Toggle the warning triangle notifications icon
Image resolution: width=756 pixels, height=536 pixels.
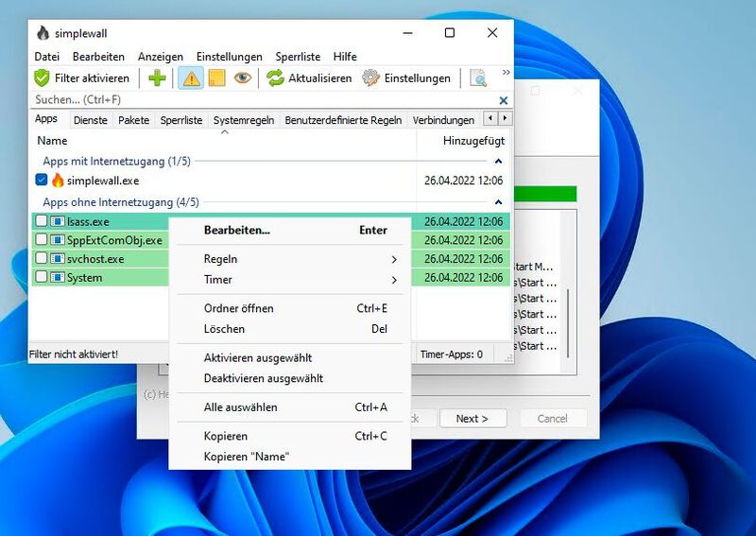(191, 78)
